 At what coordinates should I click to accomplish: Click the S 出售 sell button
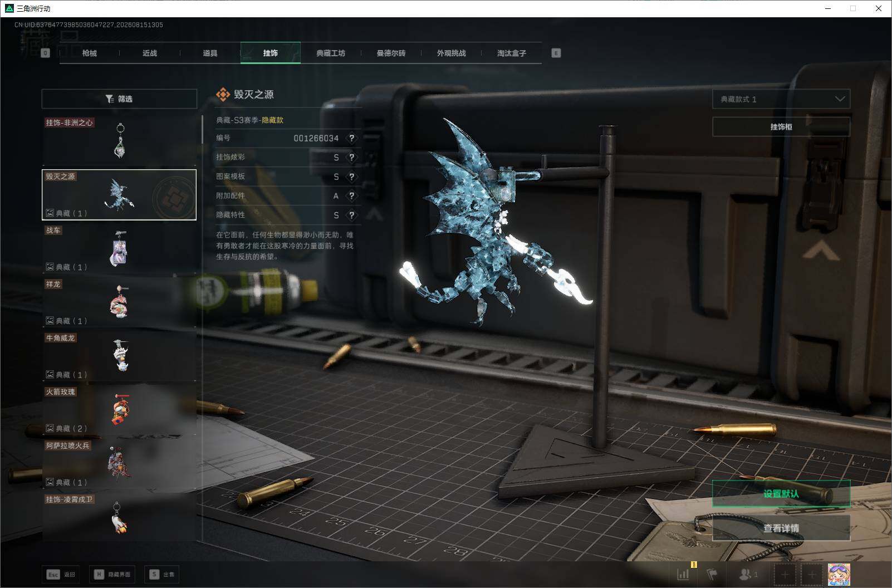click(x=162, y=574)
